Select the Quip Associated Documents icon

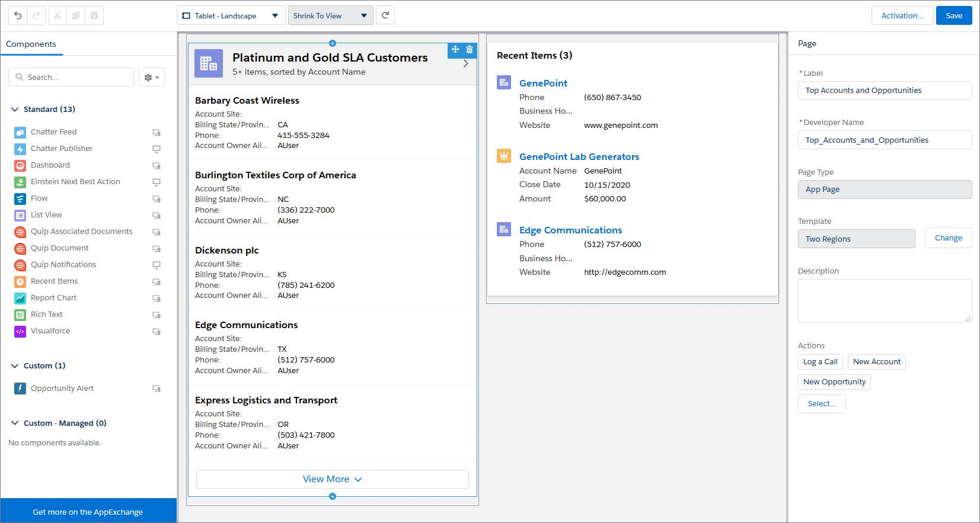[20, 232]
